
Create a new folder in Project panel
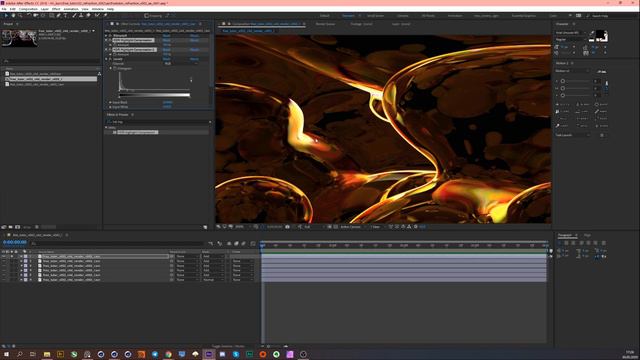coord(11,227)
